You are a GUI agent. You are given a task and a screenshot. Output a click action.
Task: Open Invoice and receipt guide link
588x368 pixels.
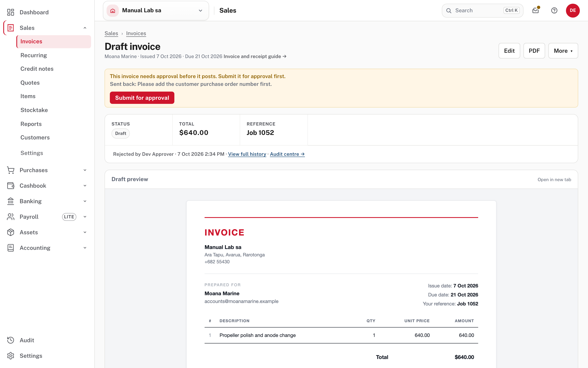(x=255, y=56)
